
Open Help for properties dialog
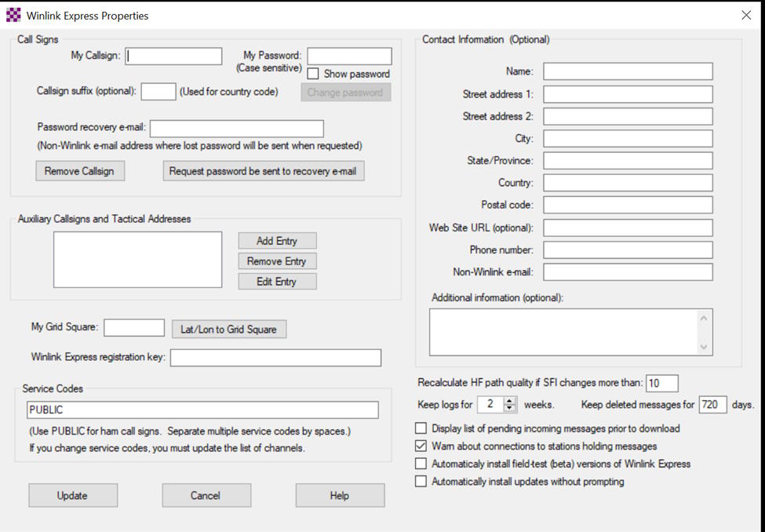[x=340, y=495]
